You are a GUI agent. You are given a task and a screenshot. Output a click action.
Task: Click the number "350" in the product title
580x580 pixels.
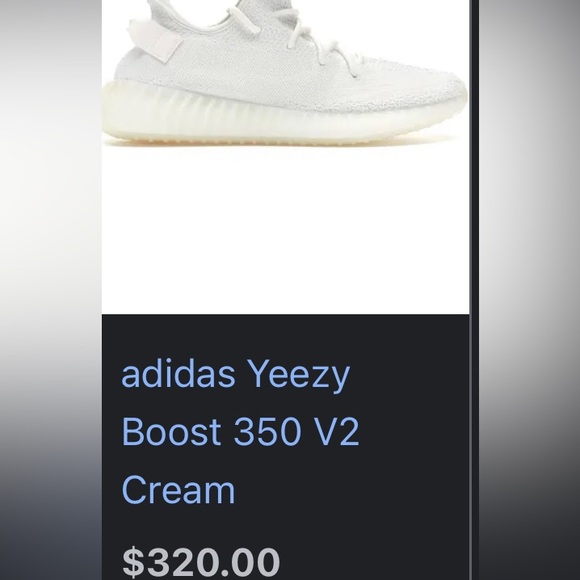pos(267,431)
